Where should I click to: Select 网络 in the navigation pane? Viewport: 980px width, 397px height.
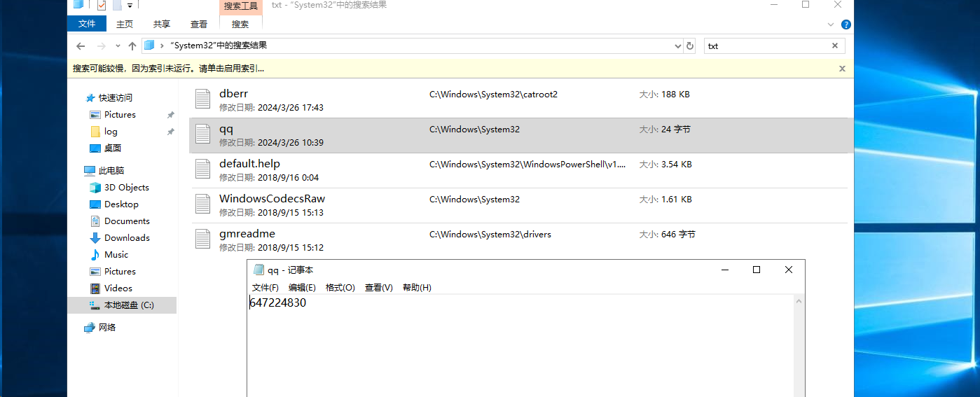click(x=107, y=328)
